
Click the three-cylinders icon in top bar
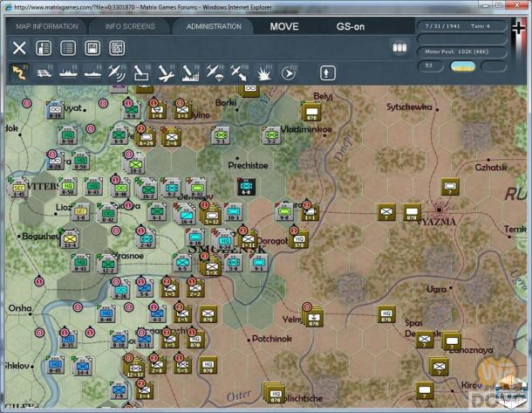[399, 47]
